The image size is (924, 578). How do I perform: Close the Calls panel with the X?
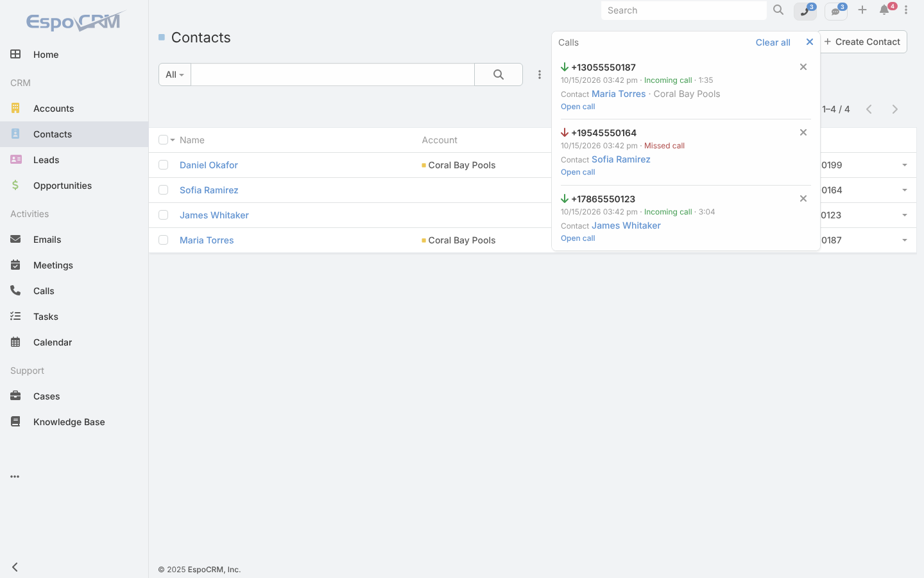pos(810,42)
